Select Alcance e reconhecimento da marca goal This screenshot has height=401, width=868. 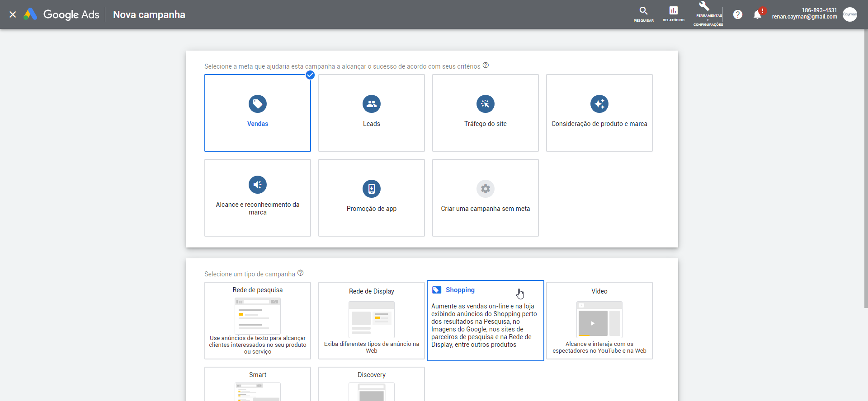258,198
